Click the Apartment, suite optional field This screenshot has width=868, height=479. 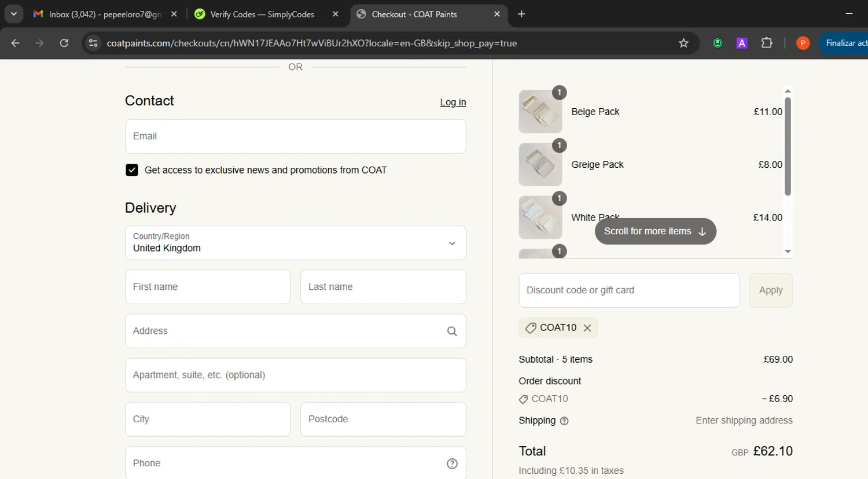(x=296, y=375)
